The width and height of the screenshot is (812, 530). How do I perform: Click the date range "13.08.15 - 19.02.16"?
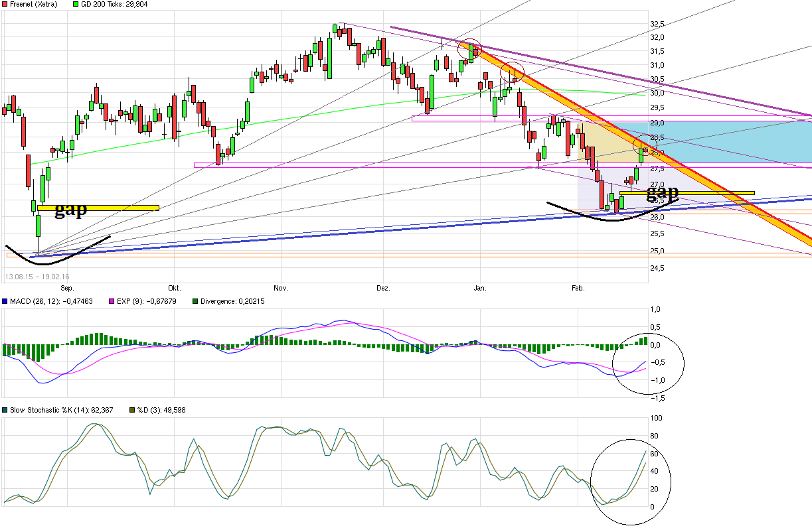(x=37, y=276)
